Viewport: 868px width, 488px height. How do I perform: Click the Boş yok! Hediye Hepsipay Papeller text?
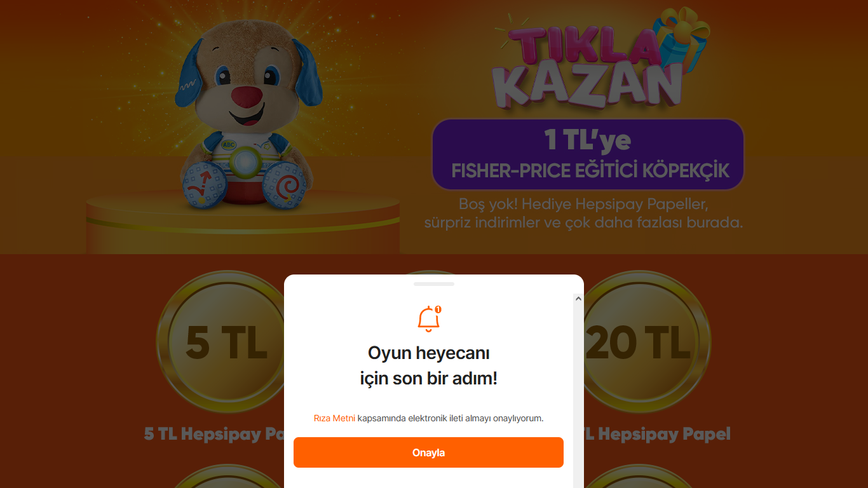583,205
